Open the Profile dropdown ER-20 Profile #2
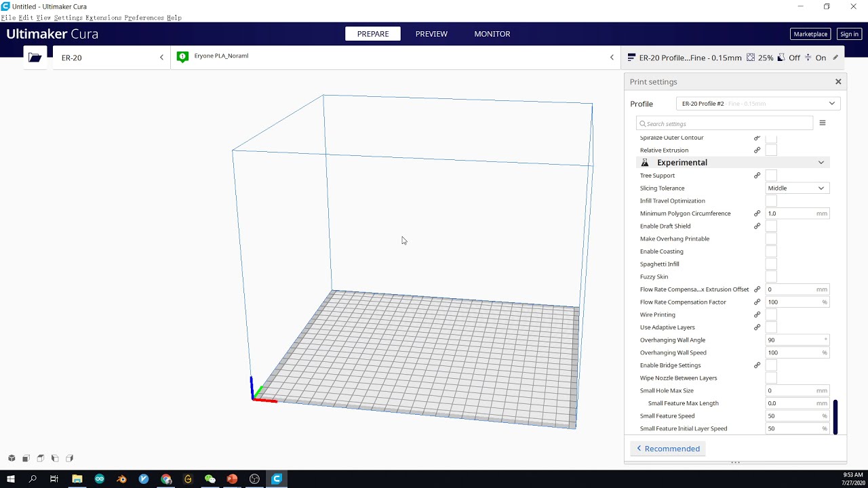 tap(758, 104)
